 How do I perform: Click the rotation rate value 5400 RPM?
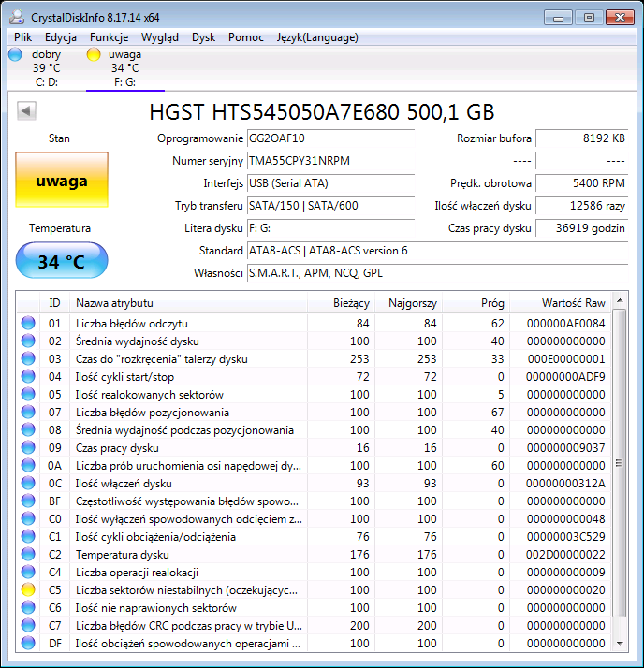[x=582, y=183]
